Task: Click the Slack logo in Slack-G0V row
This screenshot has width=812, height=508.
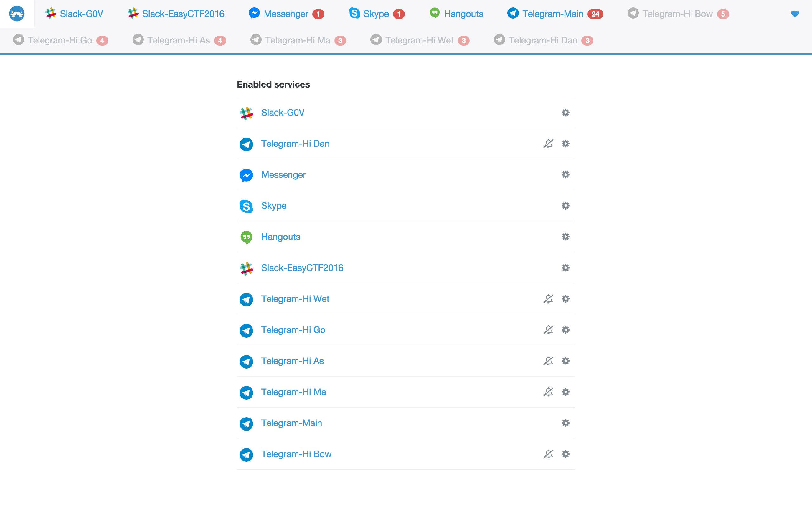Action: 246,113
